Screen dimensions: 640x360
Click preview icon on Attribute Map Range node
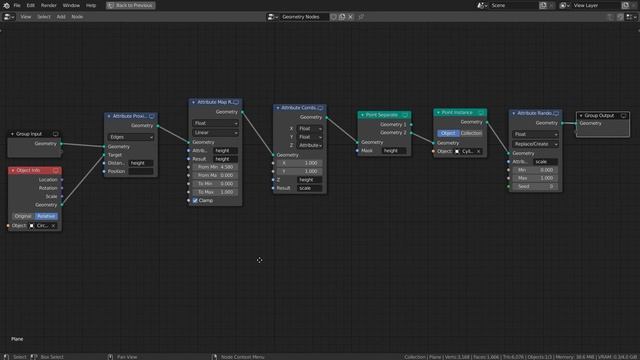pyautogui.click(x=236, y=102)
